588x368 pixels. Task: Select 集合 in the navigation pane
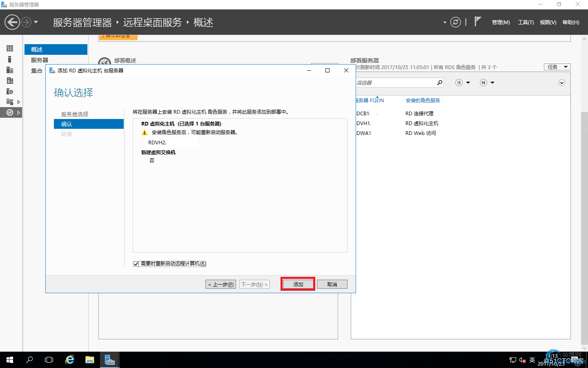click(x=37, y=71)
